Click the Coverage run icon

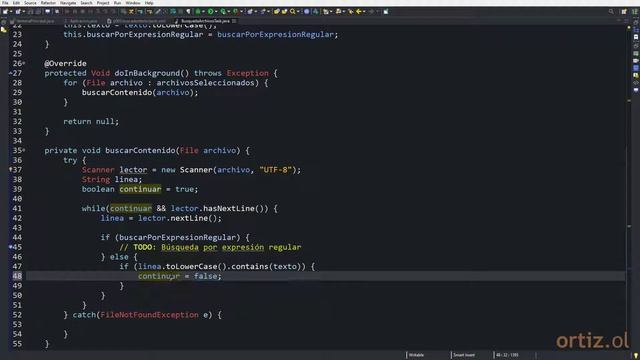223,11
